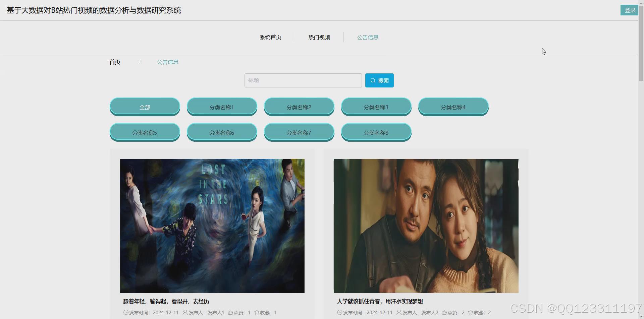Image resolution: width=644 pixels, height=319 pixels.
Task: Select the 全部 category filter
Action: pos(145,107)
